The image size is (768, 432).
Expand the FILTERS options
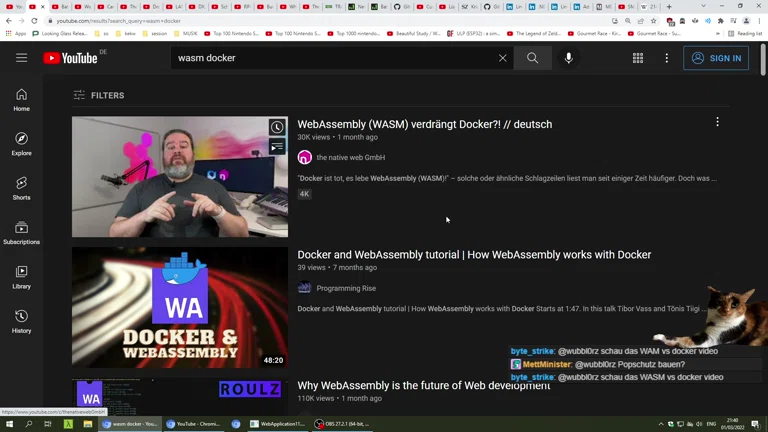99,96
